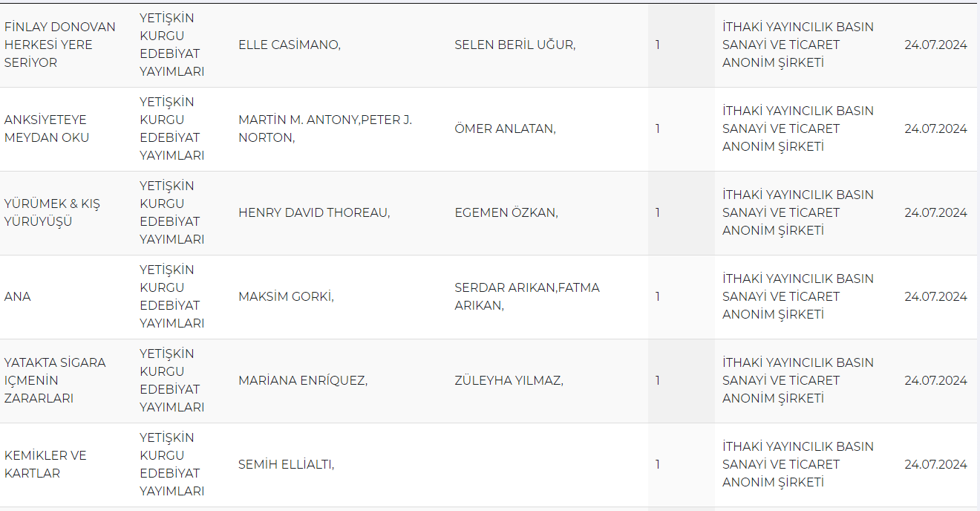
Task: Click author HENRY DAVID THOREAU
Action: [314, 212]
